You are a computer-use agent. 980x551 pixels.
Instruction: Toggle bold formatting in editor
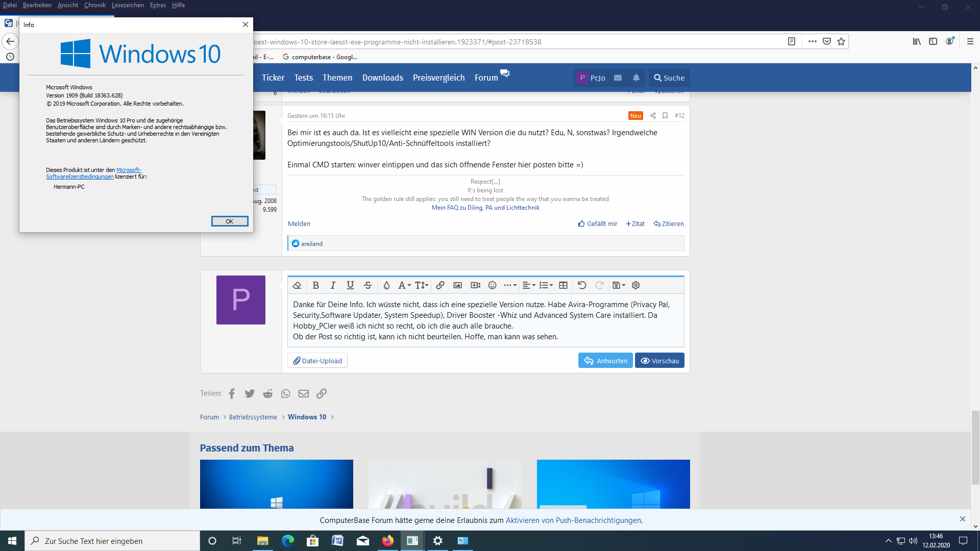click(x=315, y=285)
